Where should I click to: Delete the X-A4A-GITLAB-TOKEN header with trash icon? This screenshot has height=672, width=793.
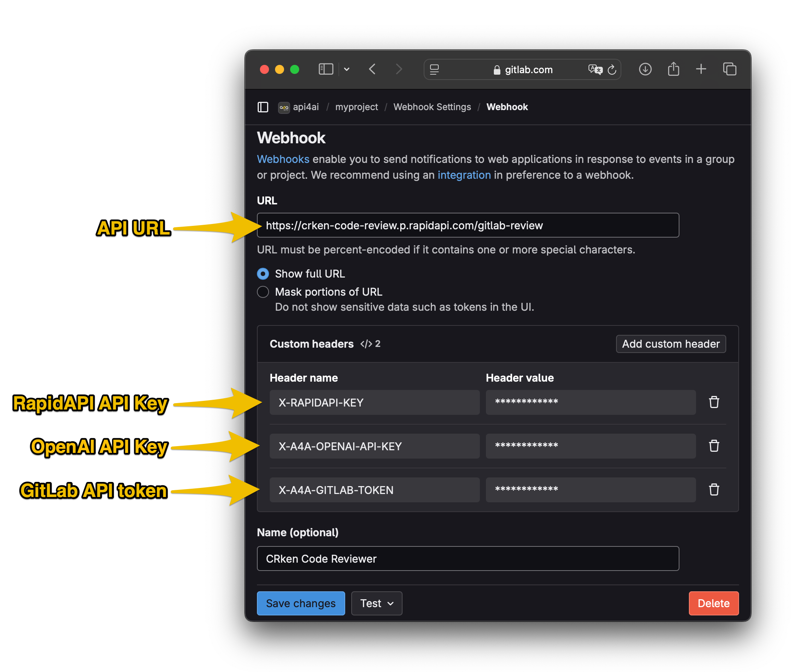[x=713, y=489]
